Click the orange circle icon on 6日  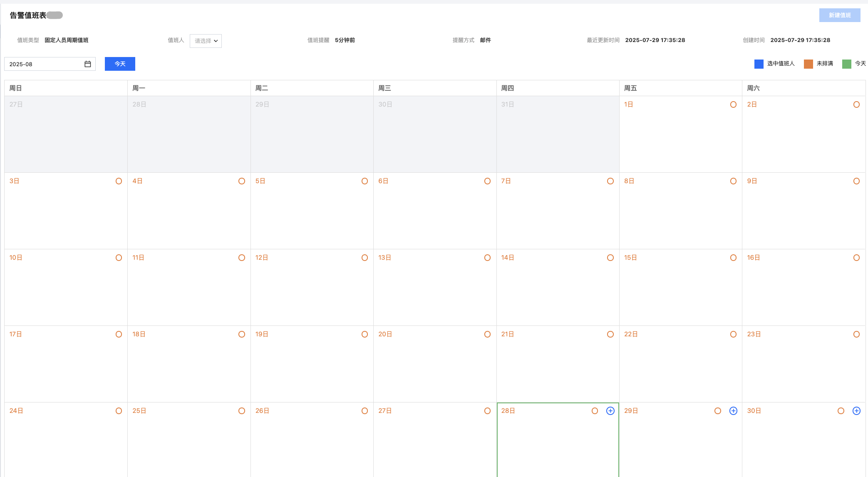(x=487, y=181)
